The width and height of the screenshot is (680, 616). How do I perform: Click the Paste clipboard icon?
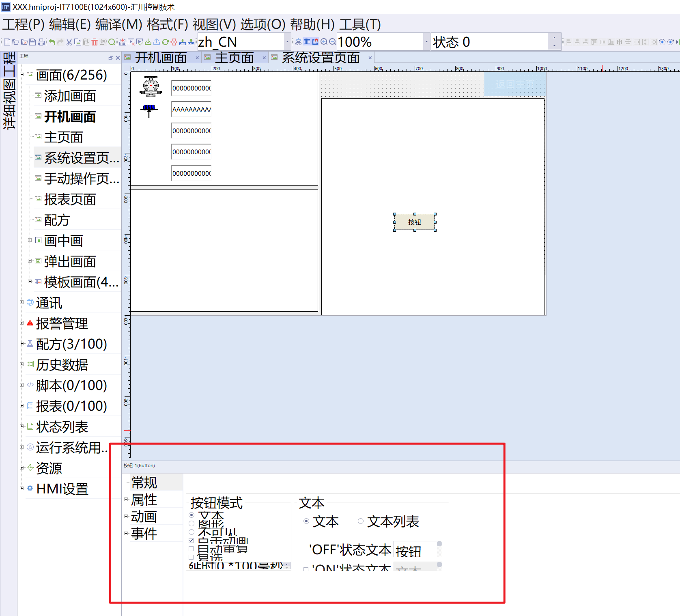(86, 42)
